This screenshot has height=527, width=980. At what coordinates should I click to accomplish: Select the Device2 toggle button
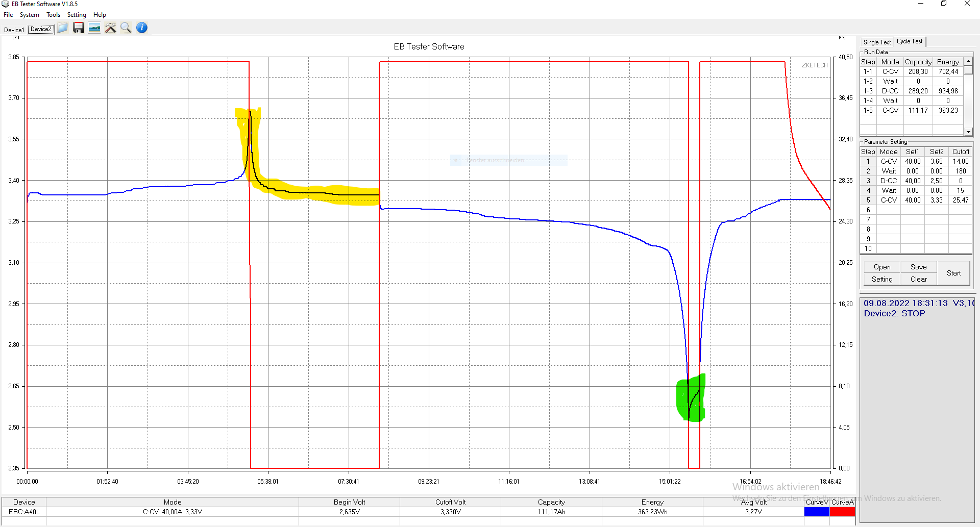[x=41, y=30]
